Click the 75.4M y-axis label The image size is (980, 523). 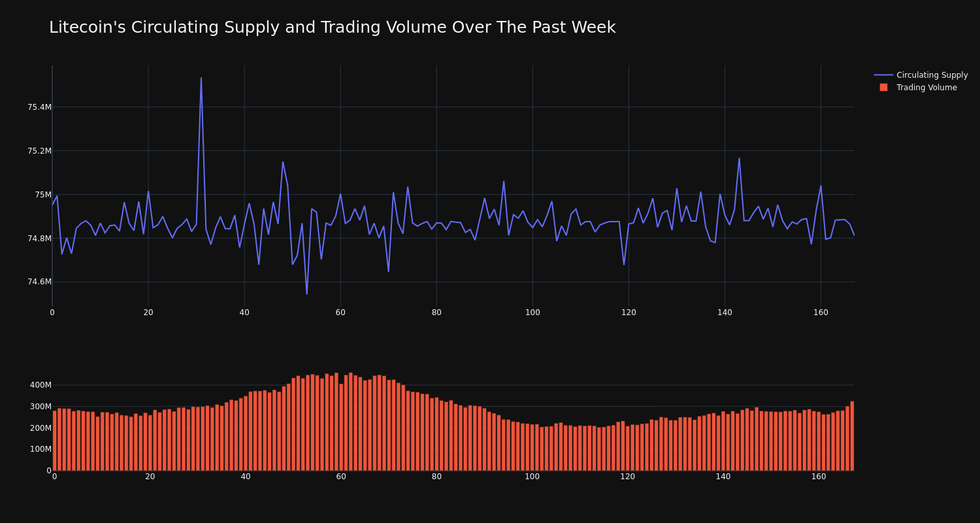39,107
